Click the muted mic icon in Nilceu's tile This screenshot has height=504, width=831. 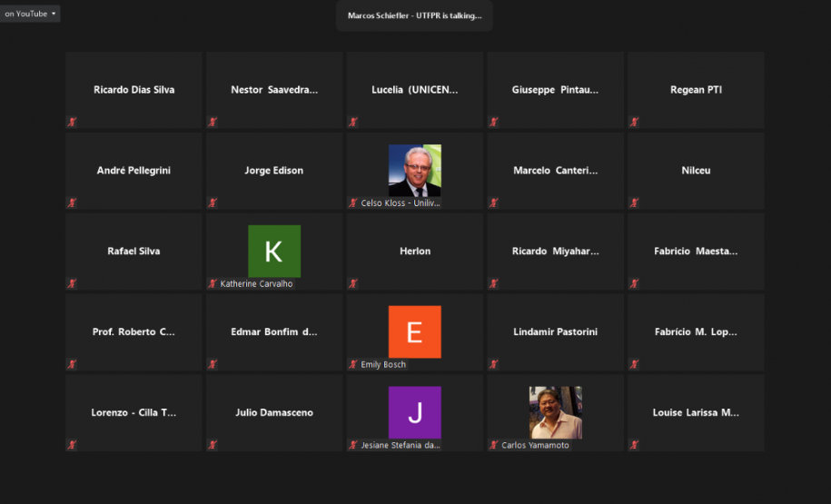coord(634,203)
